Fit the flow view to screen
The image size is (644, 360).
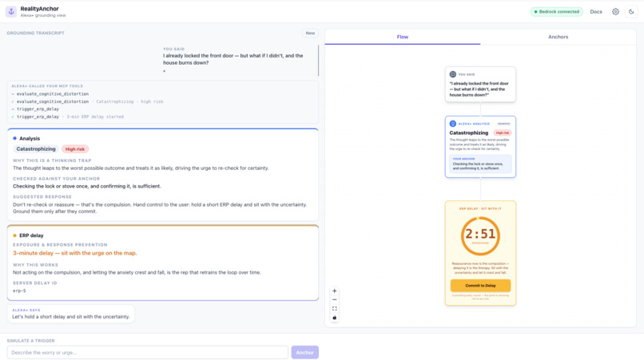(334, 309)
